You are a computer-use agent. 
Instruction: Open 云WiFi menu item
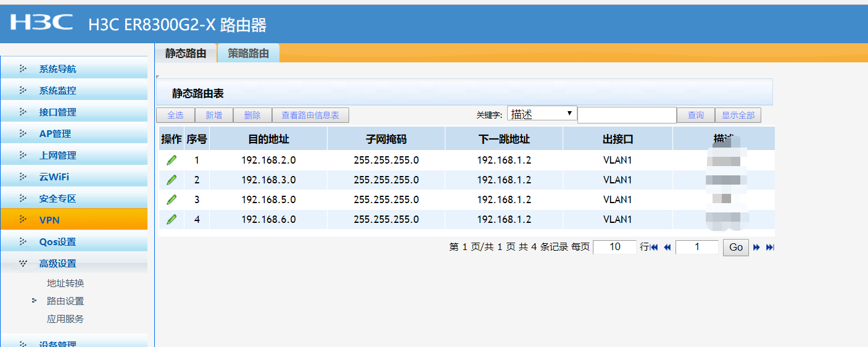coord(74,177)
